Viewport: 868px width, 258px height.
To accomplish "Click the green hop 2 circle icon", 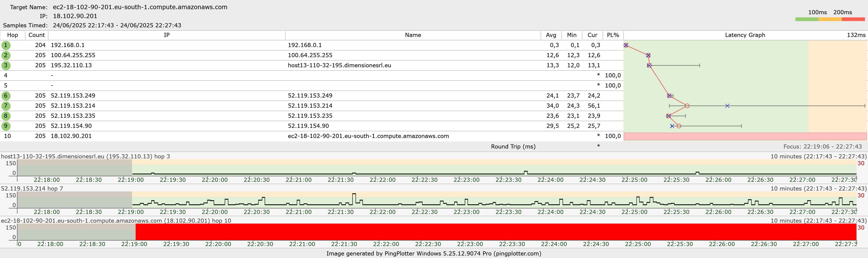I will [6, 55].
